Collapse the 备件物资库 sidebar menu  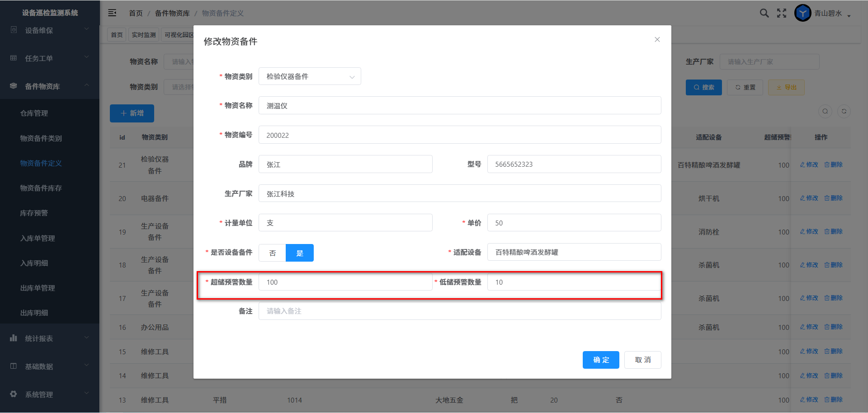pyautogui.click(x=50, y=86)
